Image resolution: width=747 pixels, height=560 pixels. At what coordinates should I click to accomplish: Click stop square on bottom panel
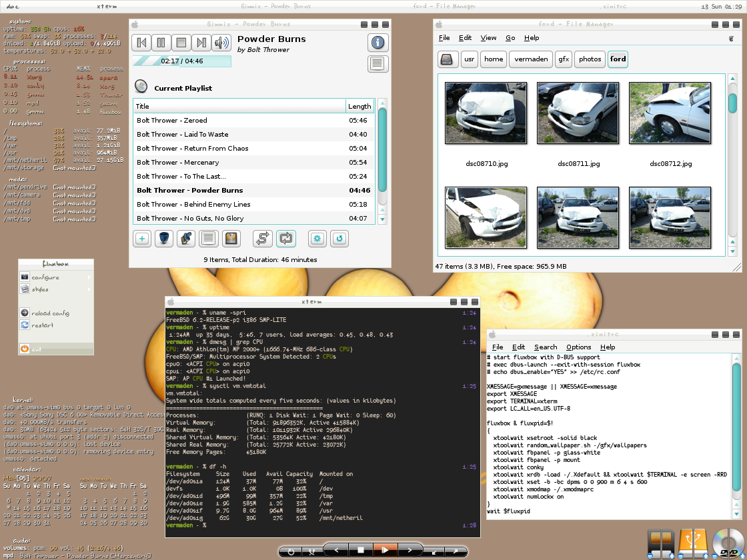(361, 550)
